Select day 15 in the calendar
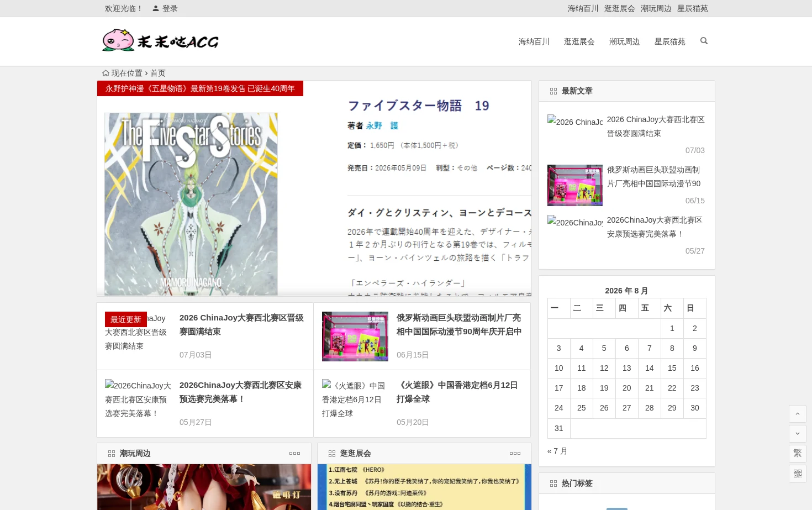The height and width of the screenshot is (510, 812). tap(672, 368)
